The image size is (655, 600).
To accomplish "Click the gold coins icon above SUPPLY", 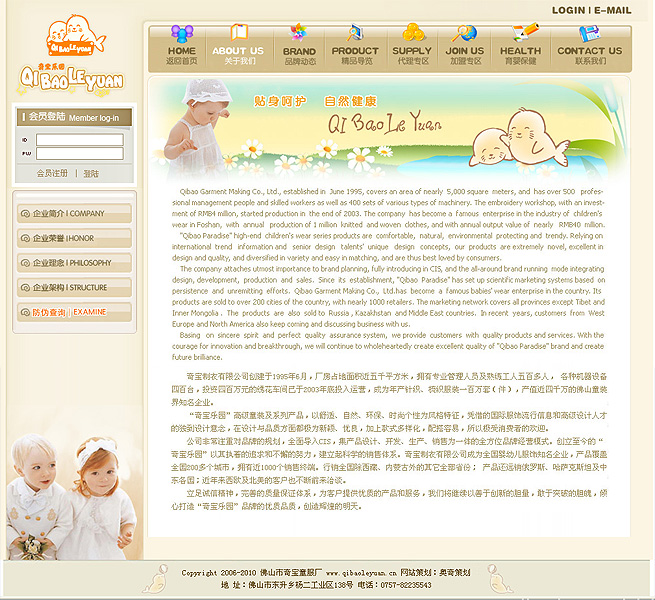I will point(413,32).
